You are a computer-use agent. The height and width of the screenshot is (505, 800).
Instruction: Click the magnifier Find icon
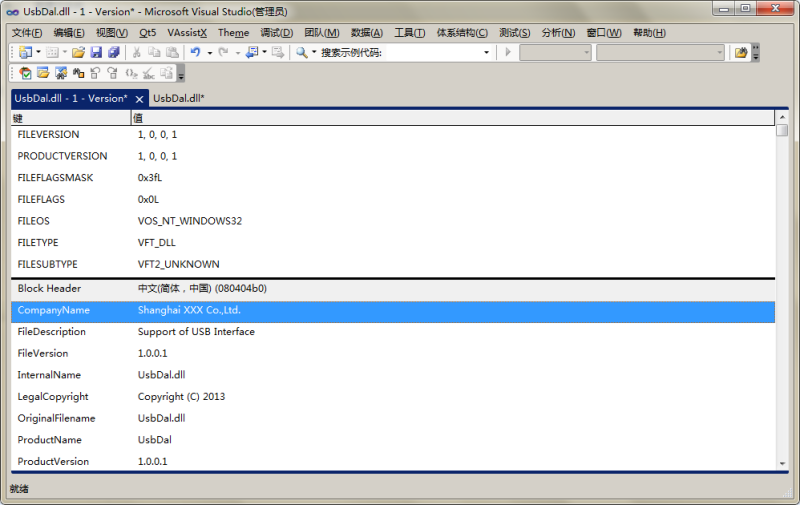(x=302, y=52)
